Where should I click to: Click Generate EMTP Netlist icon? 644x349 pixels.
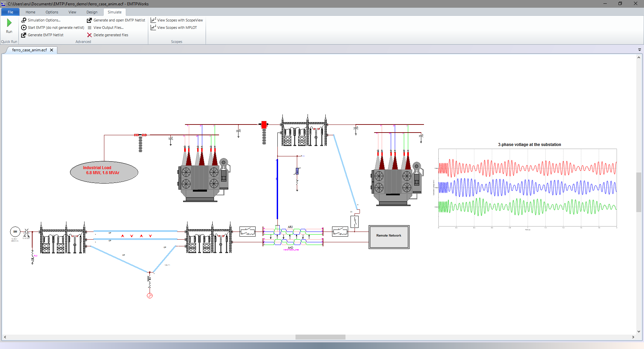(24, 35)
